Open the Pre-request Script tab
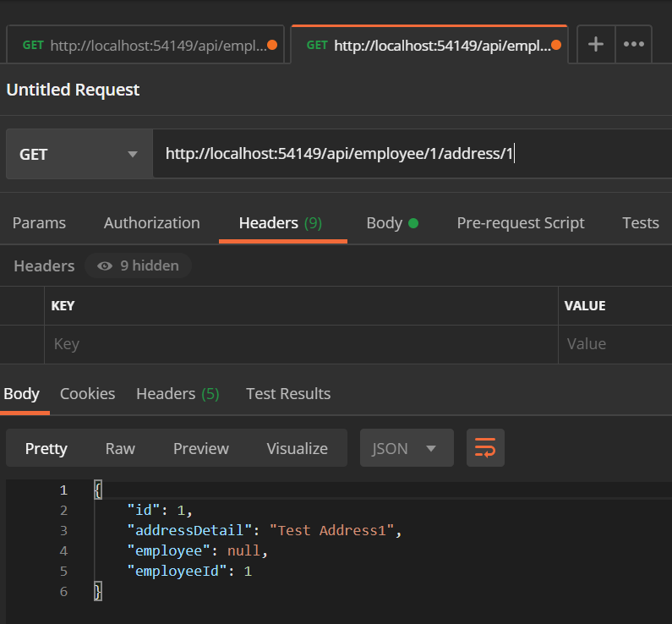The height and width of the screenshot is (624, 672). [521, 223]
